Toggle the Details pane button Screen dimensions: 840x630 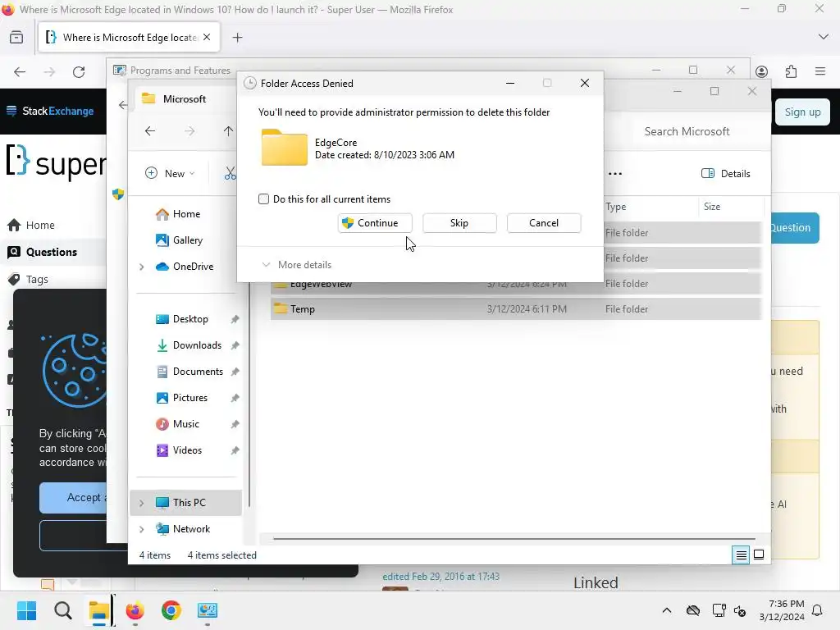tap(726, 174)
